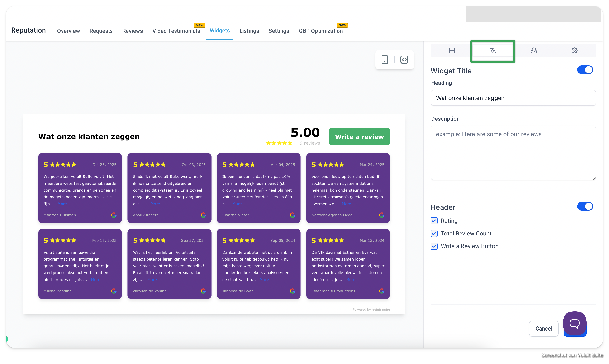Disable the Widget Title toggle

pyautogui.click(x=585, y=70)
